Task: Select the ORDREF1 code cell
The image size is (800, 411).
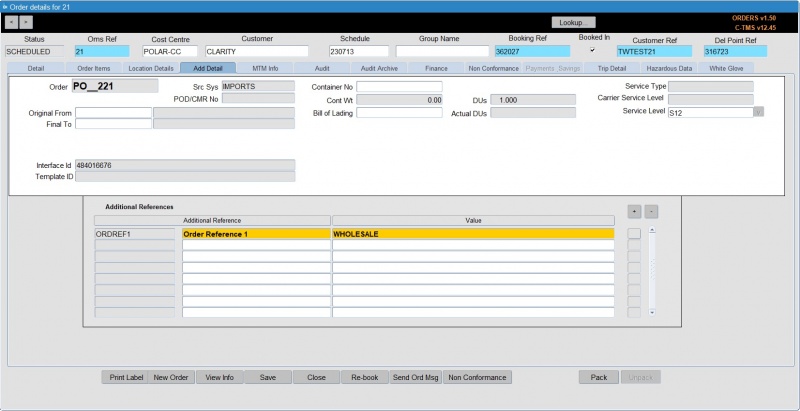Action: point(135,234)
